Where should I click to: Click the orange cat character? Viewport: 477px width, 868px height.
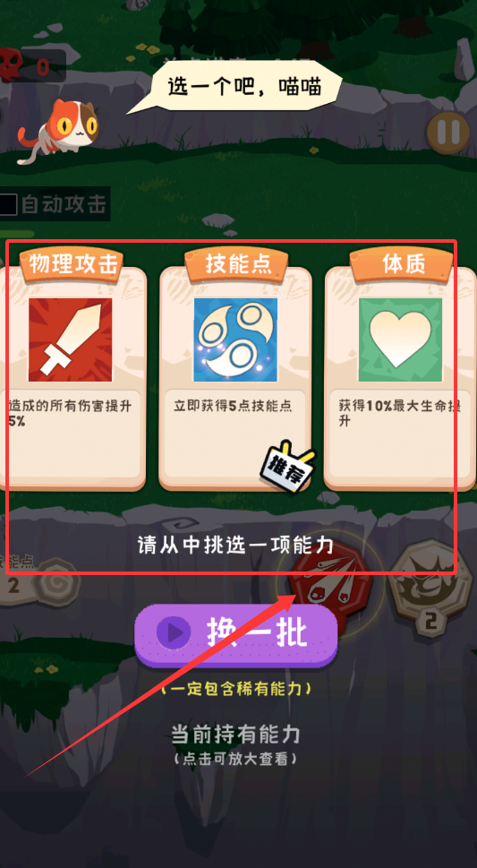pyautogui.click(x=60, y=129)
